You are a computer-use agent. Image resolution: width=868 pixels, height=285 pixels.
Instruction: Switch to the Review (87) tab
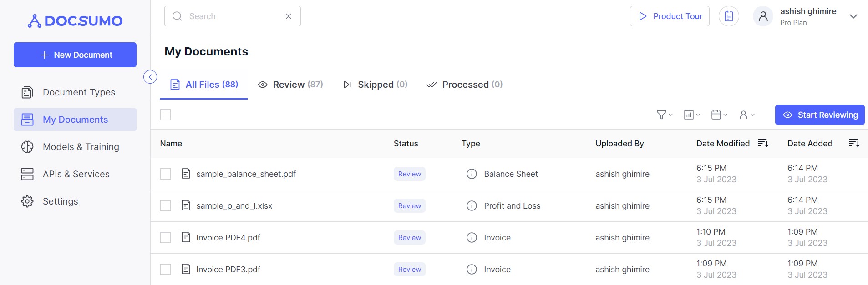click(290, 85)
